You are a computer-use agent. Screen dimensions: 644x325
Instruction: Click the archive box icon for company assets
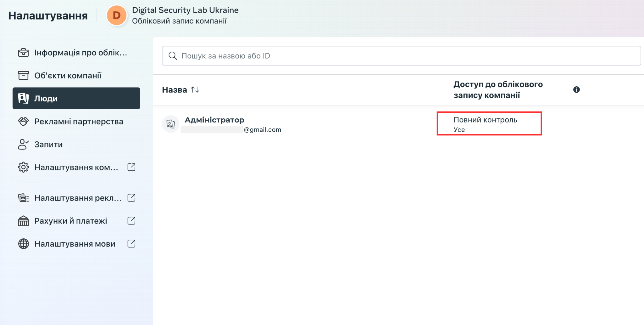[23, 75]
